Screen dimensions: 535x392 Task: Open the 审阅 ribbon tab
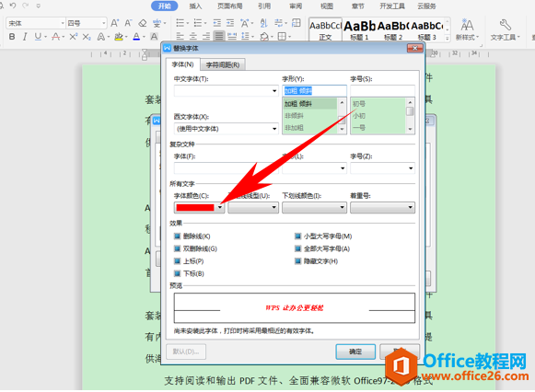[296, 6]
